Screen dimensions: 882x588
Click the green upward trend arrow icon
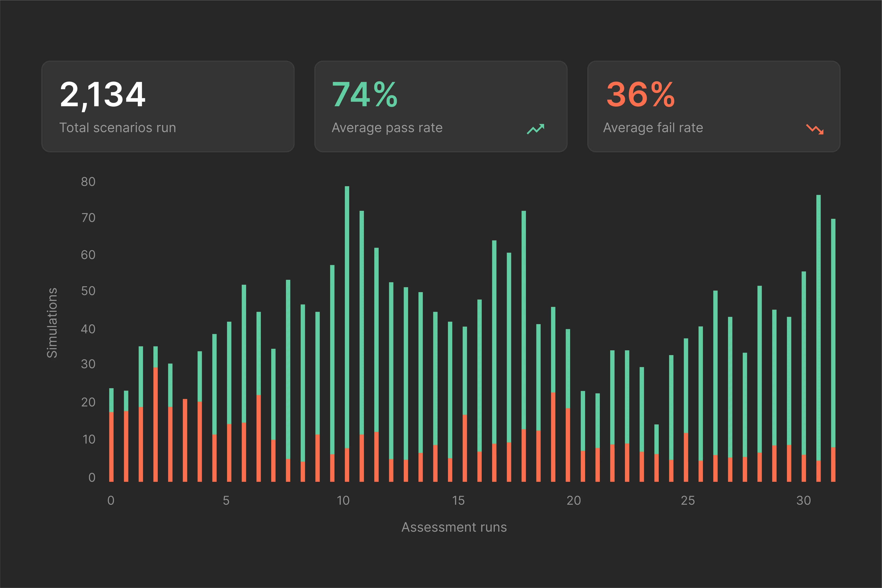tap(535, 129)
